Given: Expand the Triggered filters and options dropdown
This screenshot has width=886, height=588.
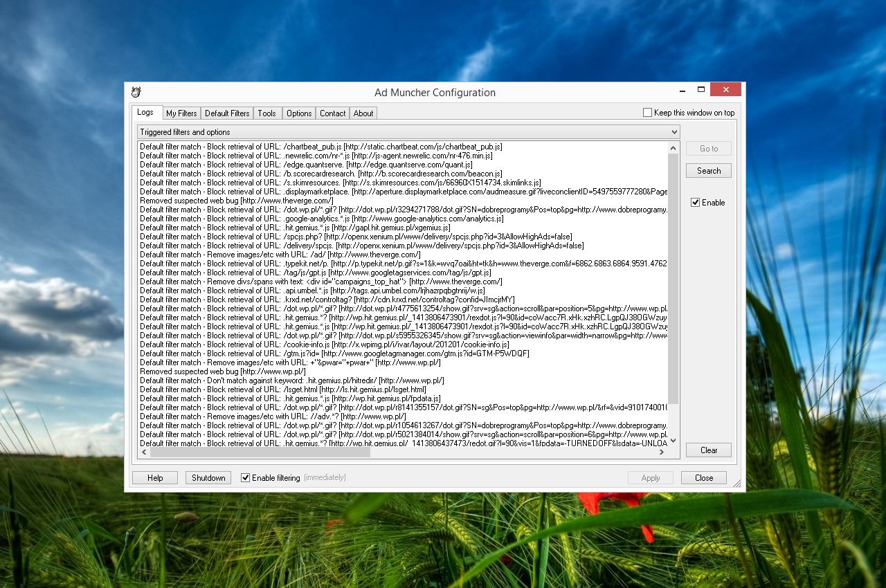Looking at the screenshot, I should (408, 132).
